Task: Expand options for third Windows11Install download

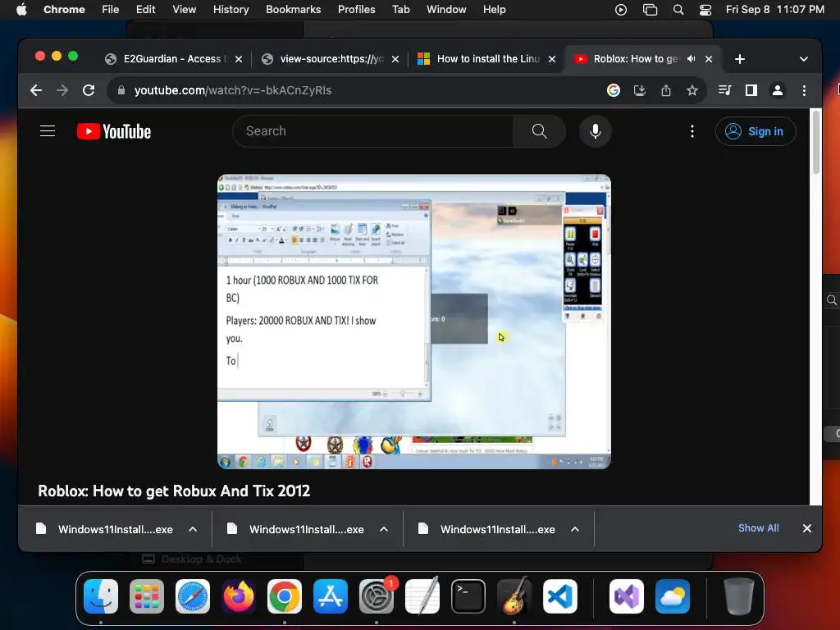Action: pos(575,529)
